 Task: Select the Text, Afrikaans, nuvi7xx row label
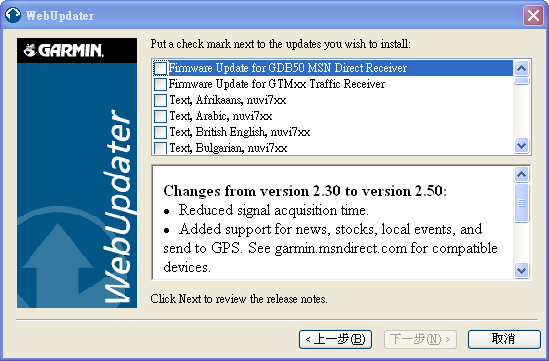(x=228, y=100)
